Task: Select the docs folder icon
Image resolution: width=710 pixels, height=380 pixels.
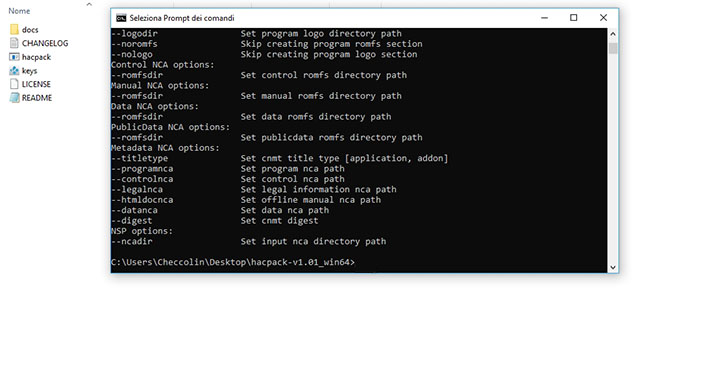Action: 14,29
